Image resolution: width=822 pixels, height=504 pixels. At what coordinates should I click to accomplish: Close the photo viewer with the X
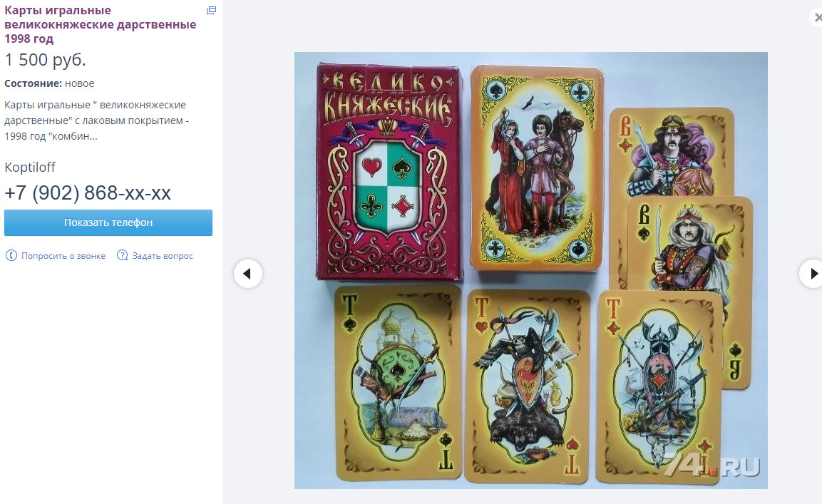[x=817, y=17]
